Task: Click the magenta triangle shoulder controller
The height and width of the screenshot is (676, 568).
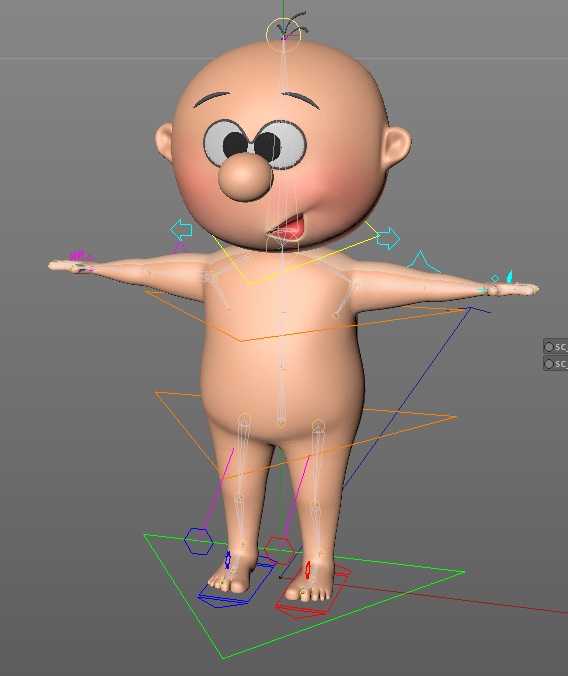Action: 180,247
